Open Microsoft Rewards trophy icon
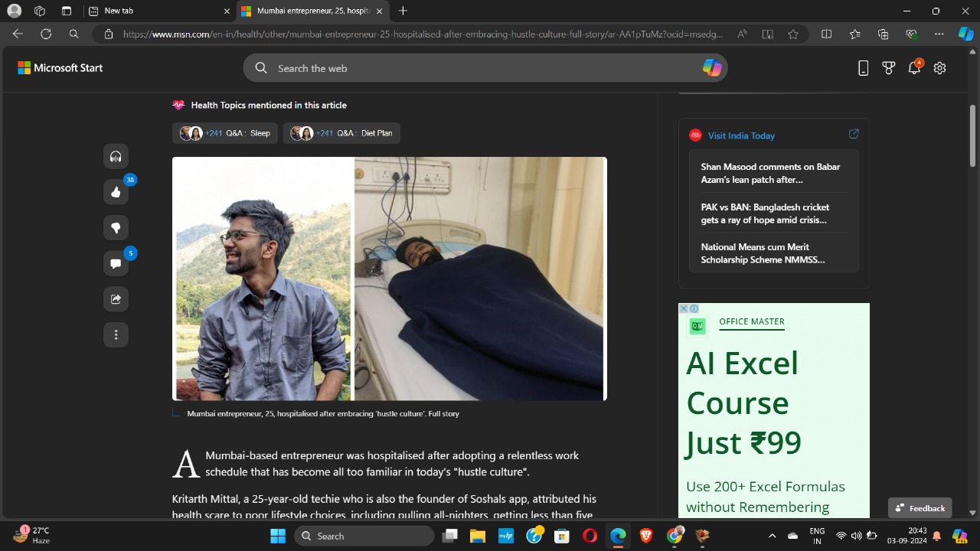 coord(888,68)
